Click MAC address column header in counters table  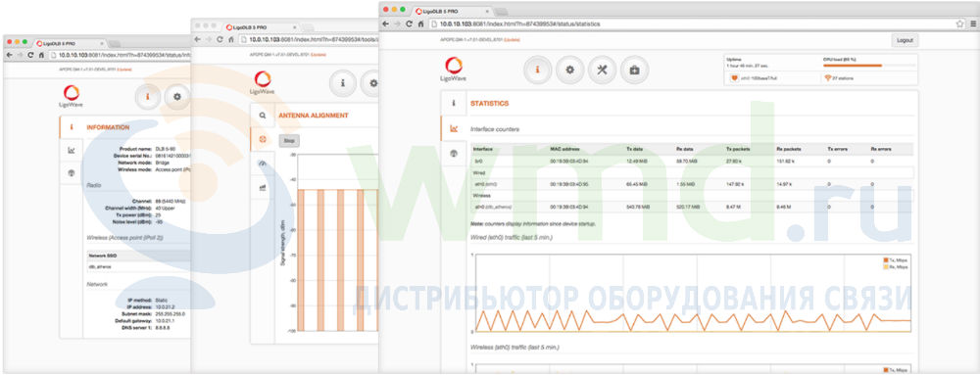click(x=565, y=149)
